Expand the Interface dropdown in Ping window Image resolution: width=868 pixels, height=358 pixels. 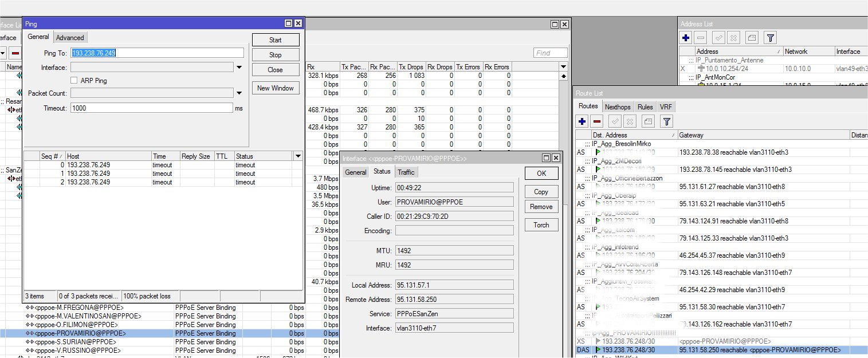click(238, 68)
